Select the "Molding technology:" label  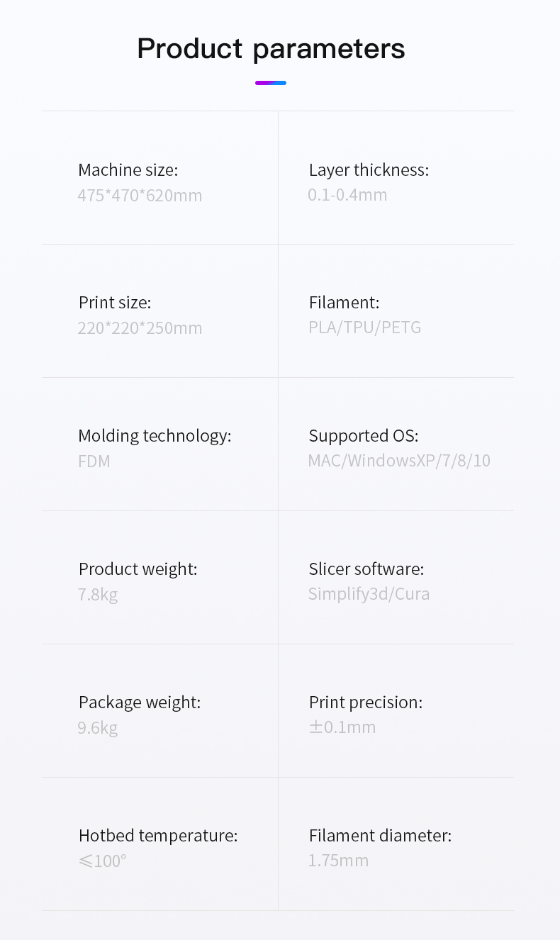pyautogui.click(x=155, y=436)
